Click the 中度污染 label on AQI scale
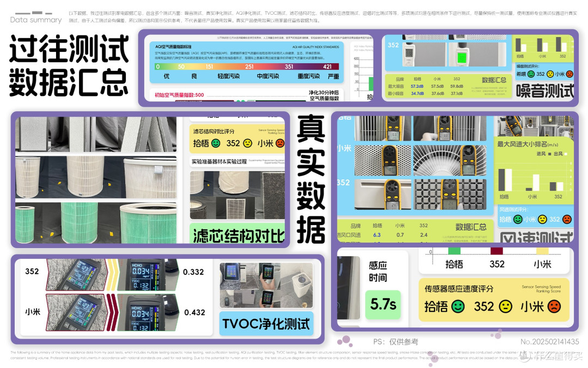 click(268, 76)
